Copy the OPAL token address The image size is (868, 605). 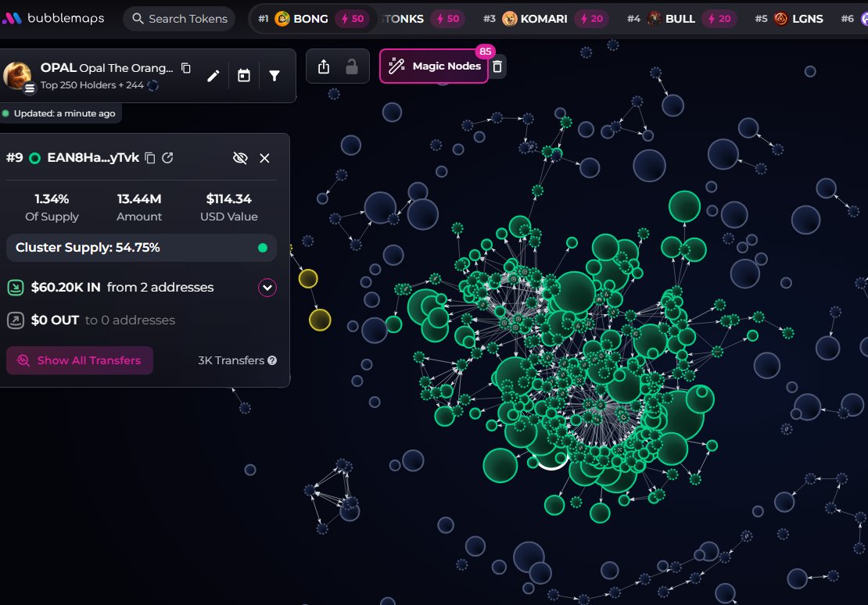186,68
